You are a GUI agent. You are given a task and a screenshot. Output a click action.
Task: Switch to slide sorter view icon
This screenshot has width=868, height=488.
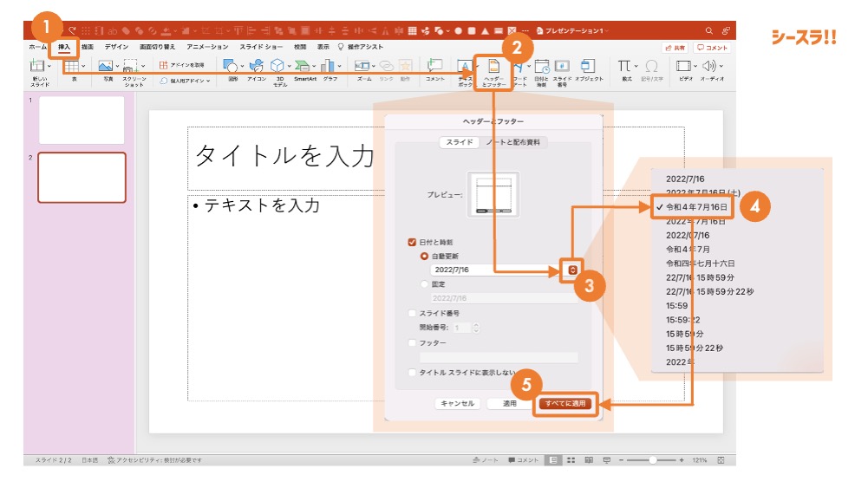(571, 460)
